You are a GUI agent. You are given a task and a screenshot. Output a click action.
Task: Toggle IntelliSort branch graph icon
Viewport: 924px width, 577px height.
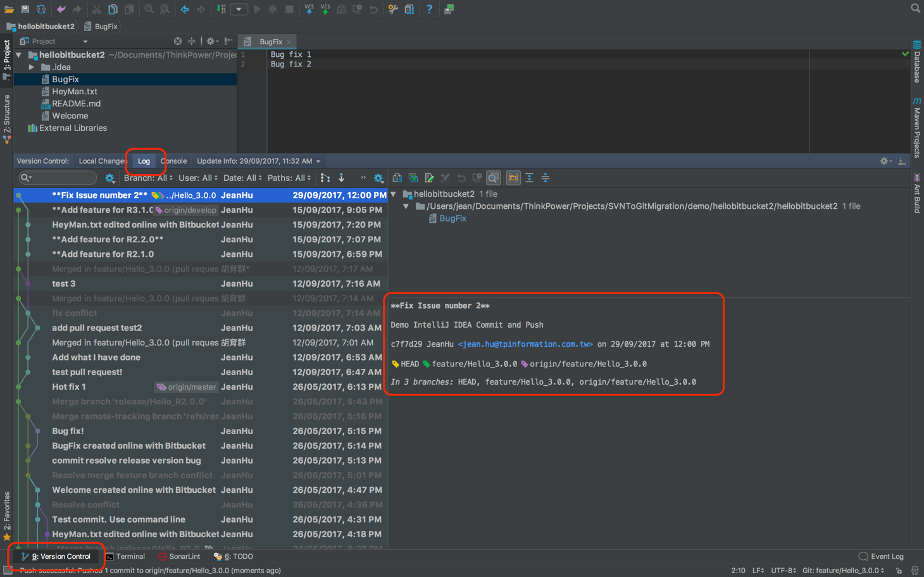[325, 178]
